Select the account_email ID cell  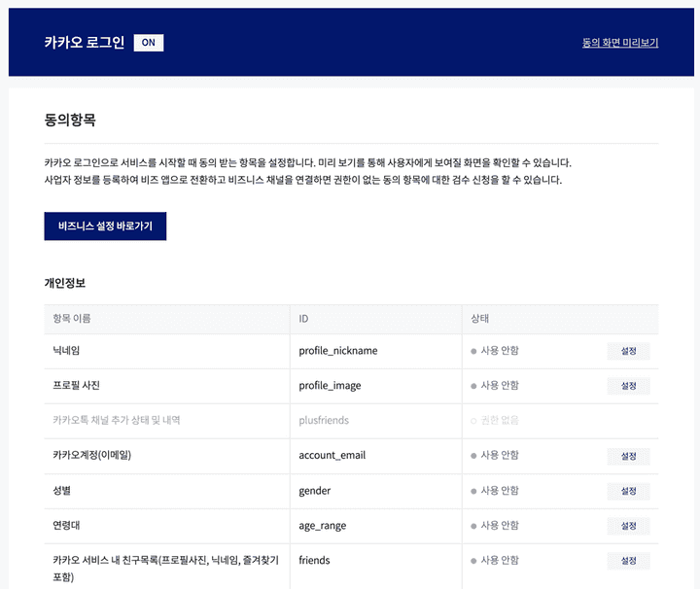pos(332,456)
